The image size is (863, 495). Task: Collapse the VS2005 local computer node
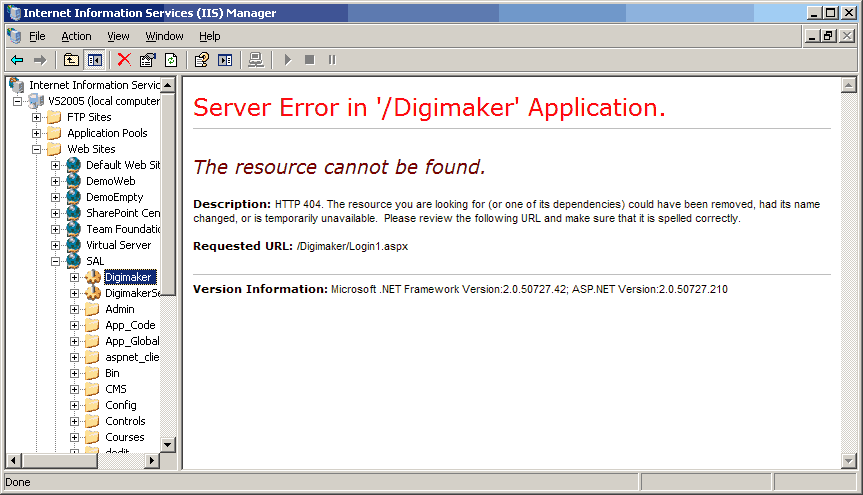18,101
